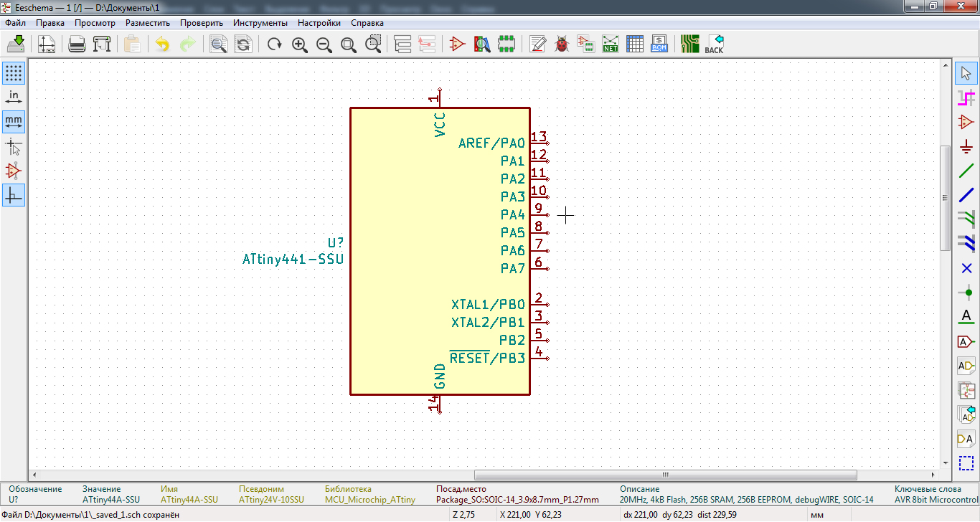
Task: Select the dashed graphic lines tool
Action: click(x=966, y=463)
